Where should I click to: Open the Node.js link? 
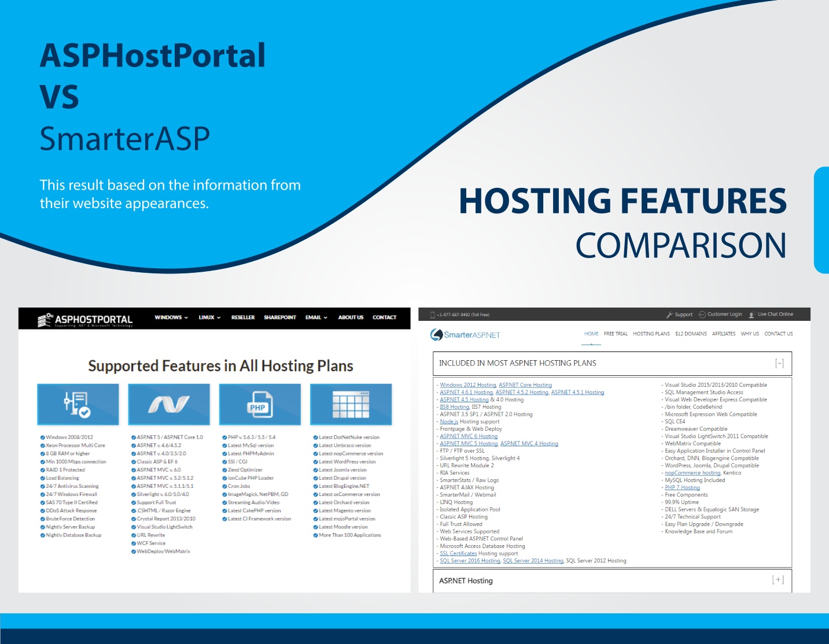pyautogui.click(x=449, y=422)
